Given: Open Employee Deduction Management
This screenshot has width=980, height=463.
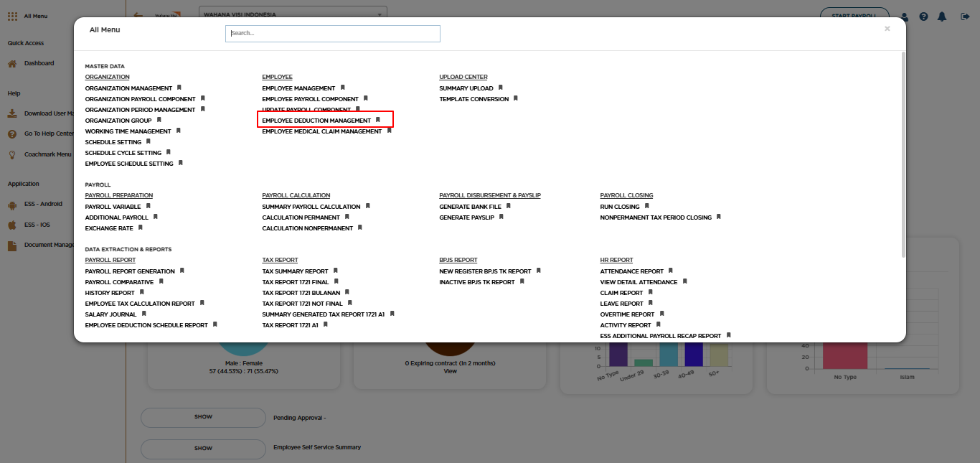Looking at the screenshot, I should coord(316,121).
